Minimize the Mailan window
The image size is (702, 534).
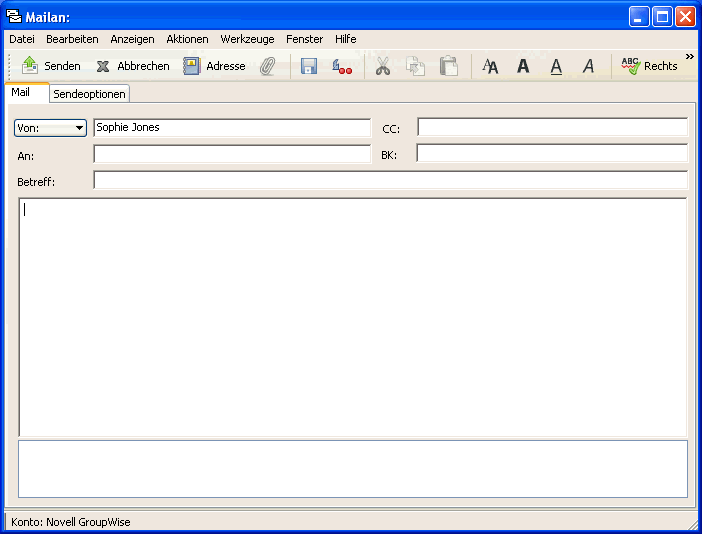click(639, 17)
